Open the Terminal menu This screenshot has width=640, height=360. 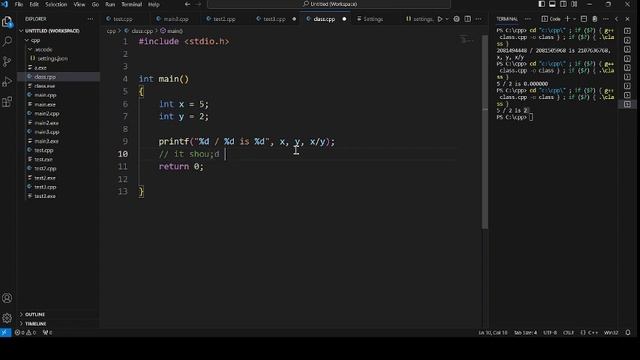coord(131,4)
